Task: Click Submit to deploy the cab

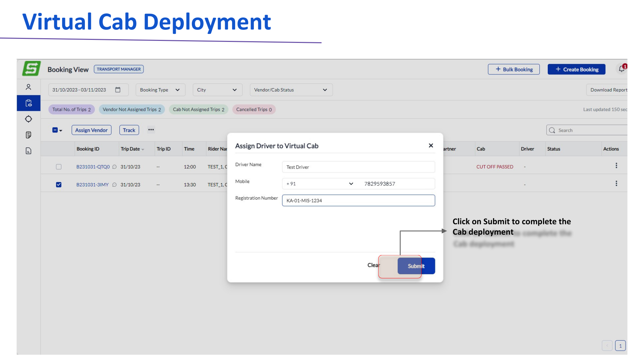Action: coord(416,266)
